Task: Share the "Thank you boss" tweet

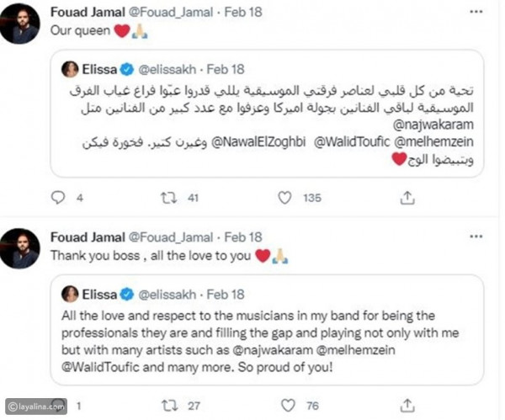Action: point(408,407)
